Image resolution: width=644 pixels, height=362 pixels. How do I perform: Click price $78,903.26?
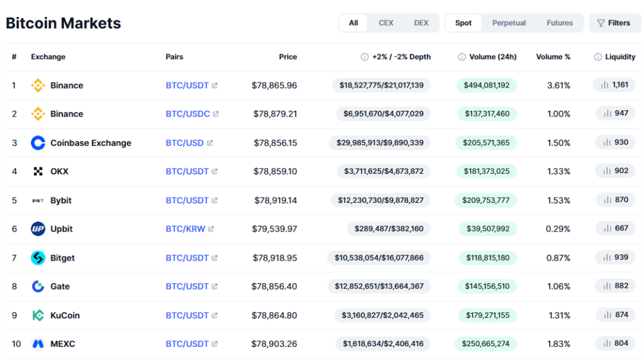click(274, 344)
